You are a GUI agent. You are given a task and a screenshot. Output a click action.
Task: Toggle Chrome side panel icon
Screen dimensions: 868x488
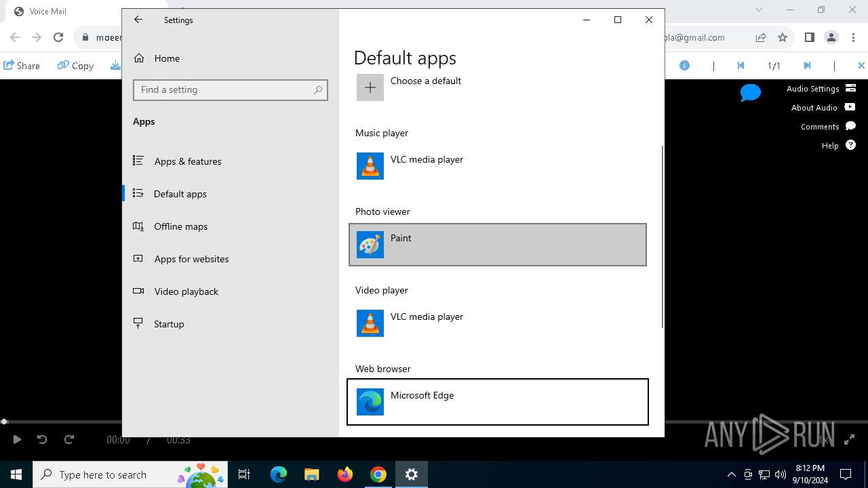809,38
